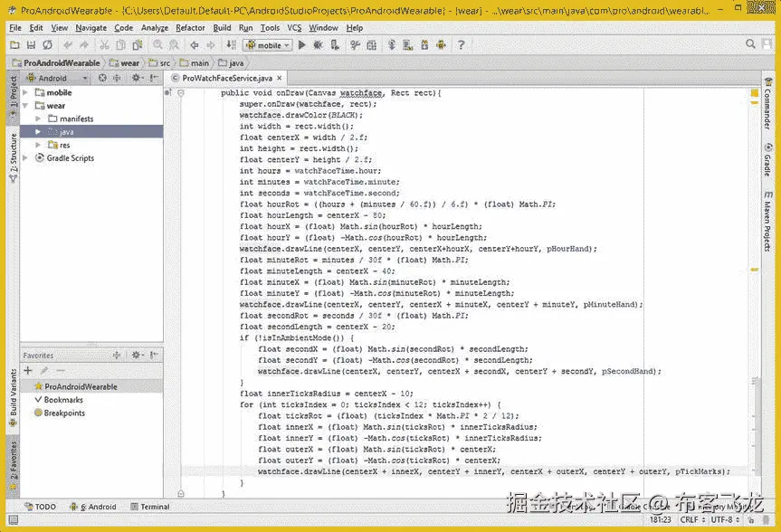Open Project panel gear settings dropdown
This screenshot has height=532, width=781.
click(137, 78)
